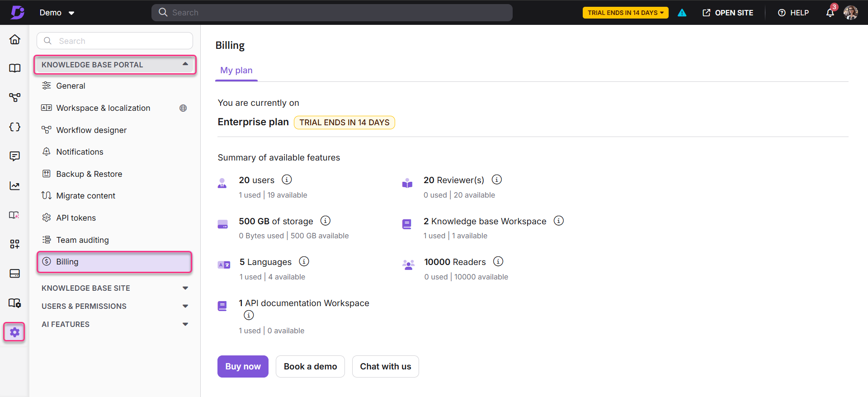Click the globe icon beside Workspace & localization
This screenshot has width=868, height=397.
coord(183,108)
